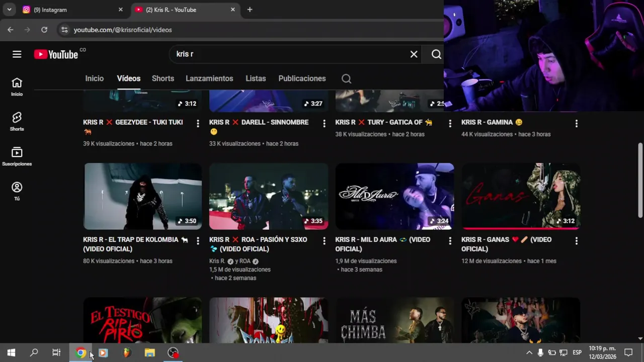Open MIL D AURA video title
644x362 pixels.
[382, 244]
